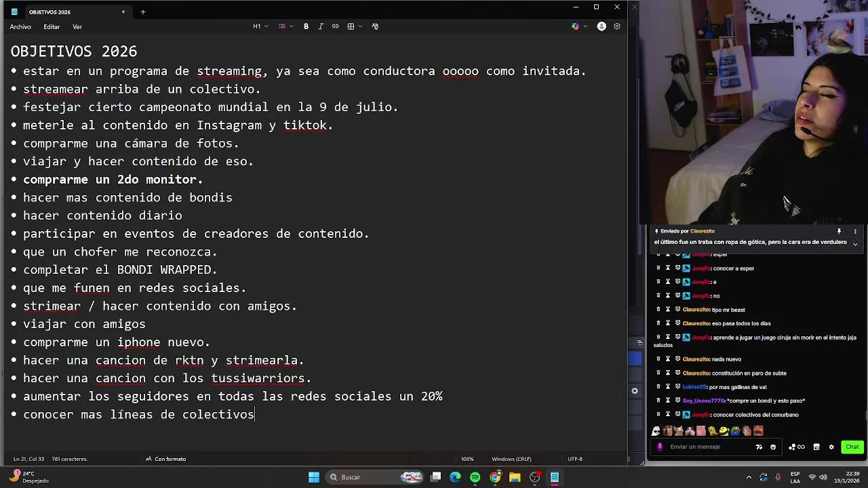Delete the por mas gallinas de val message
Screen dimensions: 868x488
pos(658,387)
